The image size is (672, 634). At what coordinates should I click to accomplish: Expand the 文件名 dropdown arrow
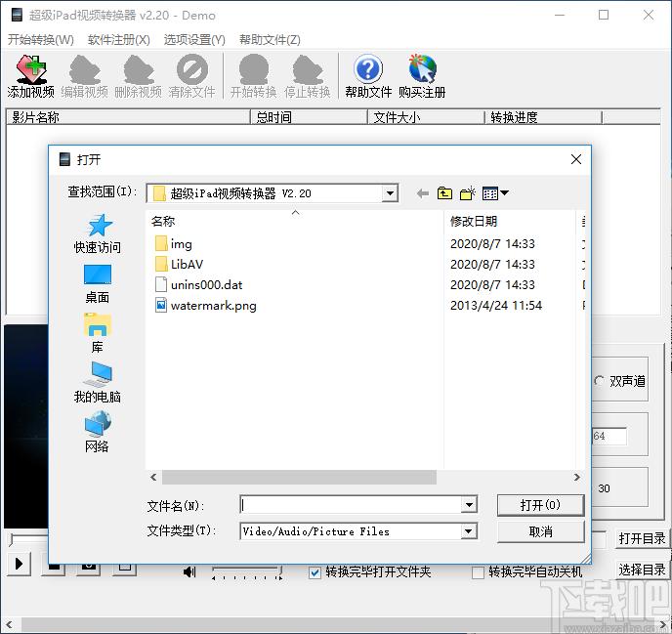[x=469, y=505]
